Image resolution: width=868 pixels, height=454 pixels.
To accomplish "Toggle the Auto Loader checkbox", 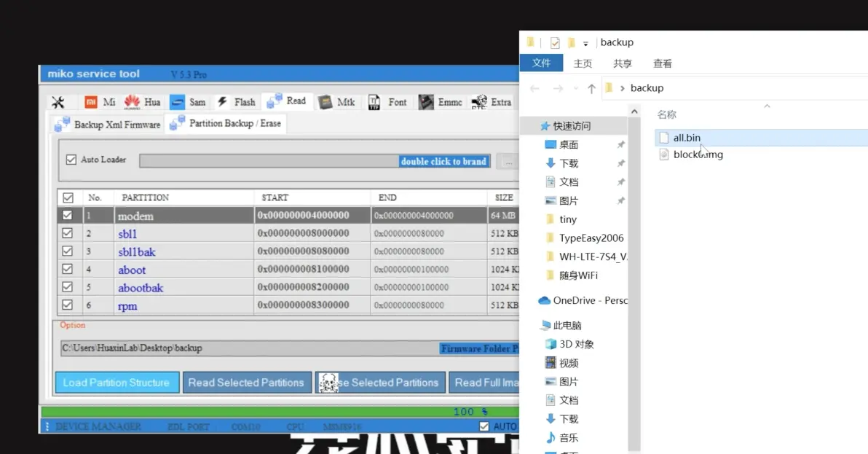I will coord(71,160).
